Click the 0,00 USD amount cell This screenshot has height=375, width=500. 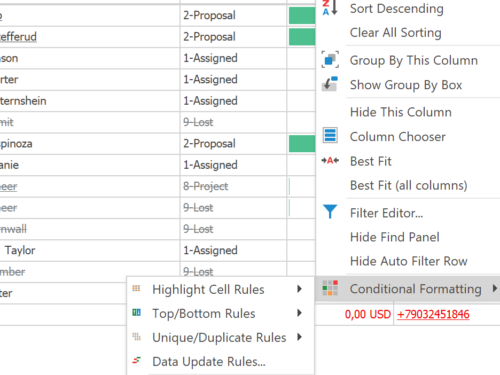point(355,314)
